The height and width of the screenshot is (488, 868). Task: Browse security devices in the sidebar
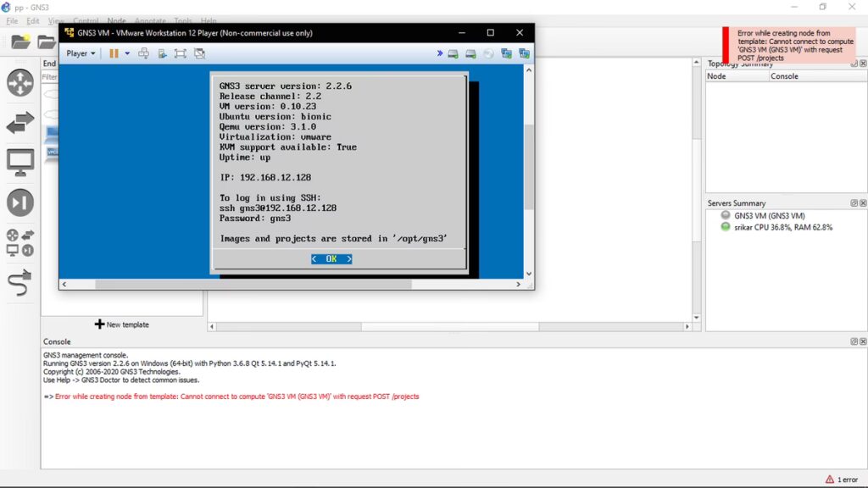click(x=20, y=202)
